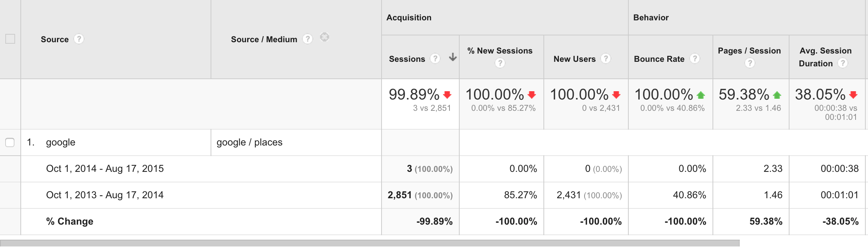This screenshot has height=251, width=868.
Task: Click the New Users help icon
Action: pos(605,59)
